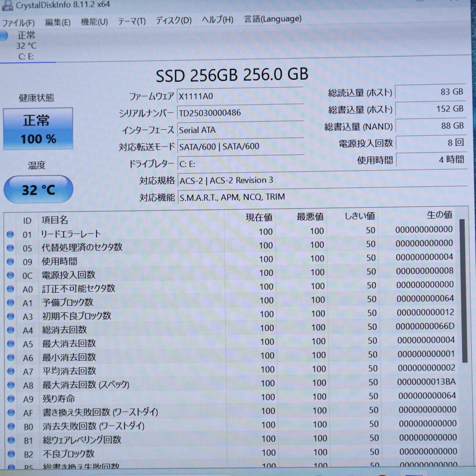
Task: Click the total host reads value 83 GB
Action: (x=430, y=92)
